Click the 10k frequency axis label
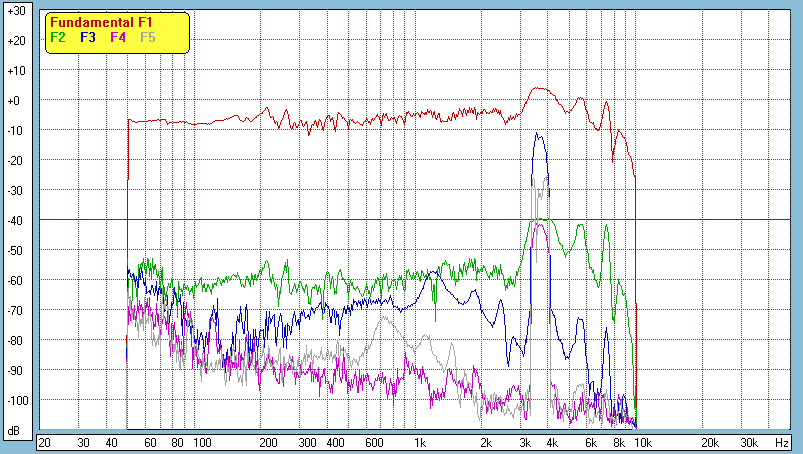Viewport: 803px width, 454px height. 645,441
